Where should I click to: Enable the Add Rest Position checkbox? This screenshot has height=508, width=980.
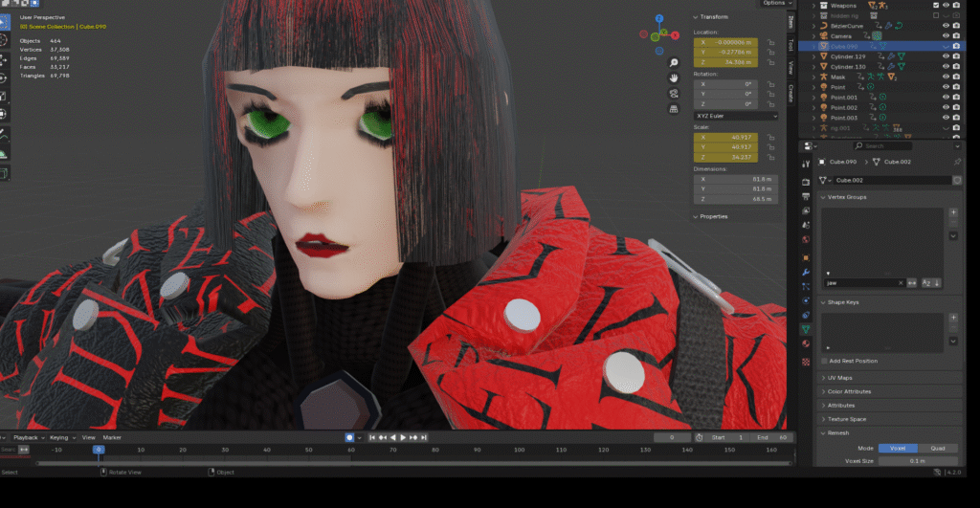825,361
